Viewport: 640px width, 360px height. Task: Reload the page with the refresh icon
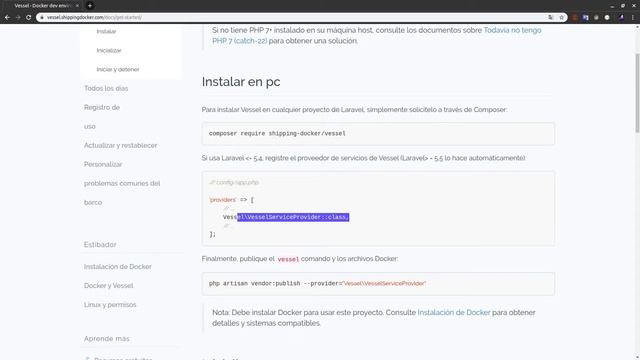29,18
